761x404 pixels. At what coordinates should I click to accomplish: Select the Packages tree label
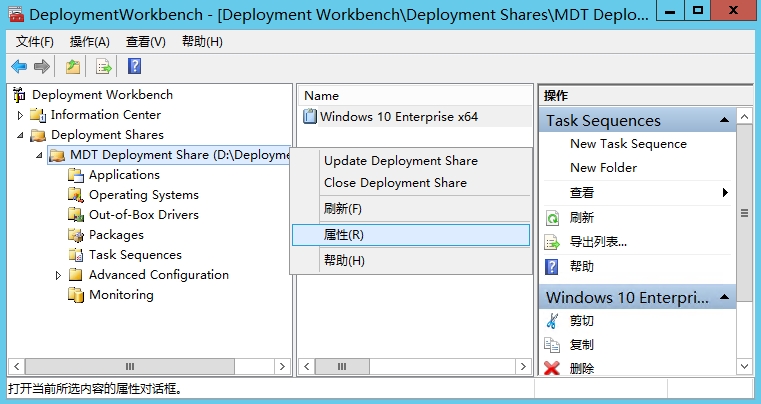click(x=116, y=235)
